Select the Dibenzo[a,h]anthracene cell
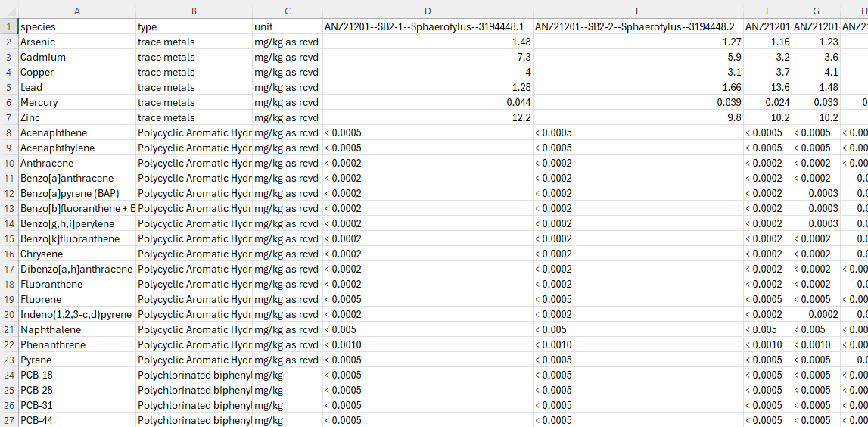Image resolution: width=868 pixels, height=427 pixels. (x=77, y=270)
